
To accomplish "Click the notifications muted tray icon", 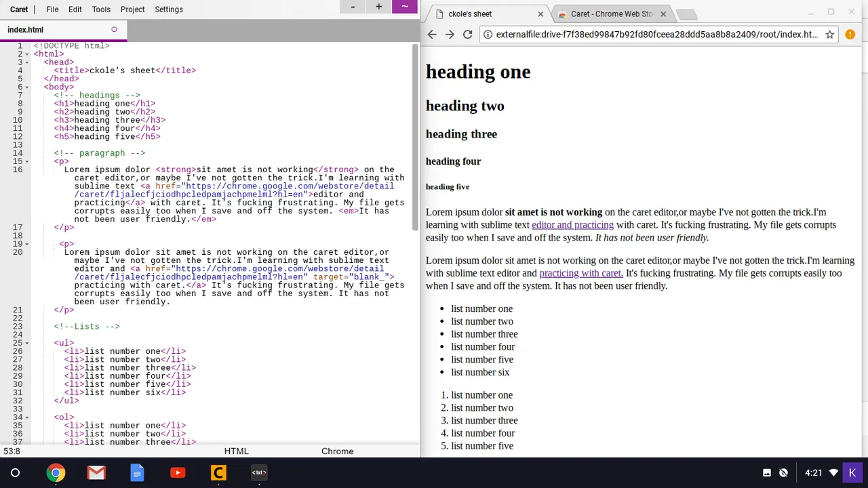I will (x=783, y=473).
